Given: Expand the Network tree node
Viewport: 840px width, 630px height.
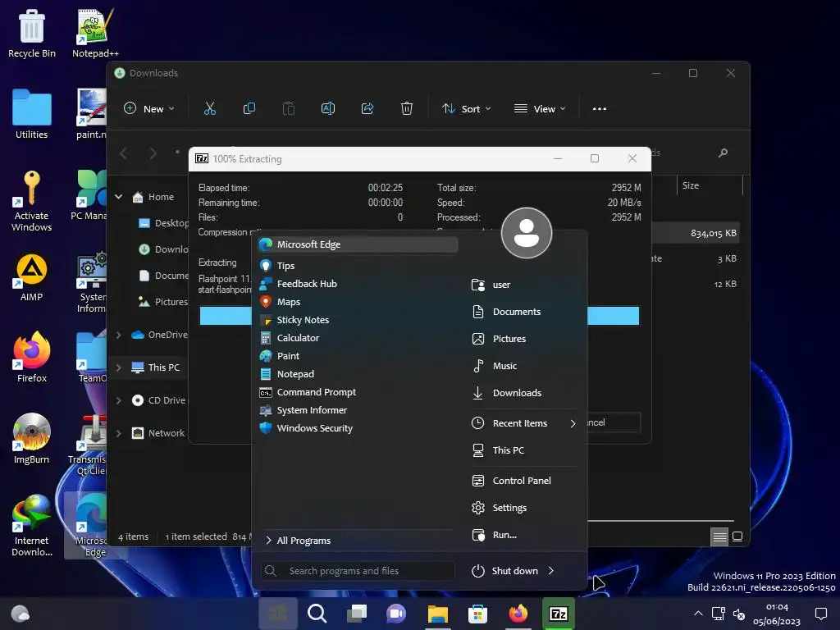Looking at the screenshot, I should point(118,433).
